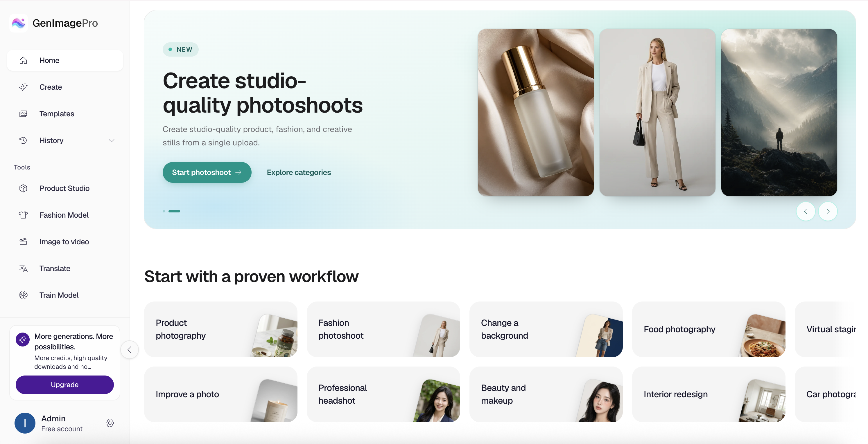
Task: Click the Create sparkle icon
Action: [x=23, y=87]
